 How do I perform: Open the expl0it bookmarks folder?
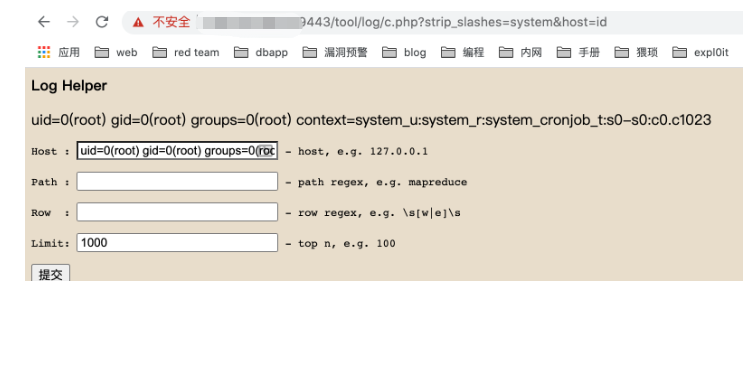[x=700, y=52]
